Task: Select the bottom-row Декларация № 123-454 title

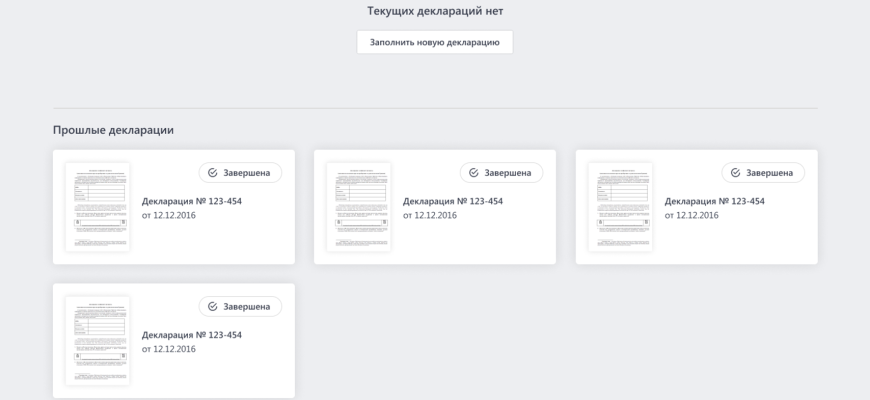Action: coord(192,335)
